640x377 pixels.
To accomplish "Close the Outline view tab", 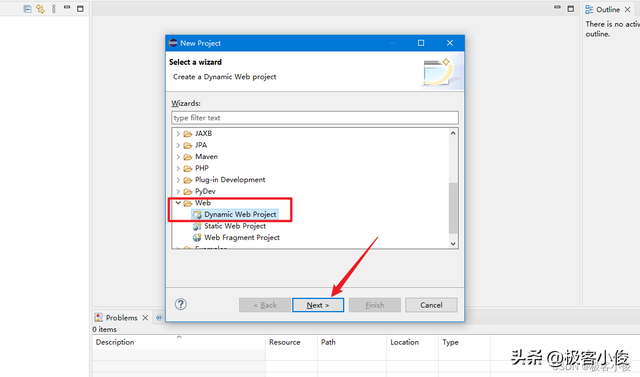I will tap(628, 9).
